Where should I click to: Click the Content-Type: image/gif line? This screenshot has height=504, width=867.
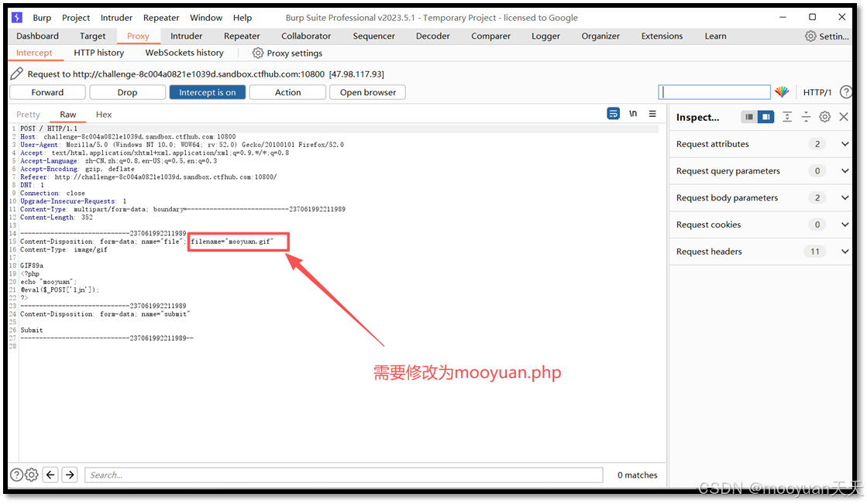[x=64, y=250]
